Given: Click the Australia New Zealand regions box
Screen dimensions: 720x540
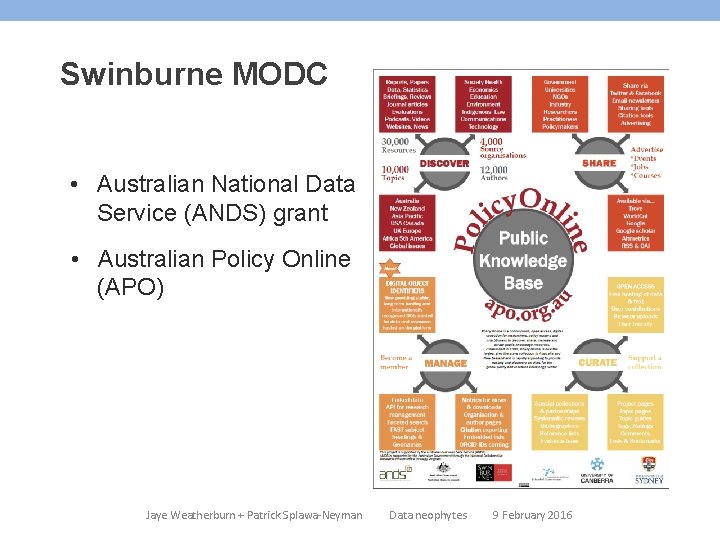Looking at the screenshot, I should 407,223.
